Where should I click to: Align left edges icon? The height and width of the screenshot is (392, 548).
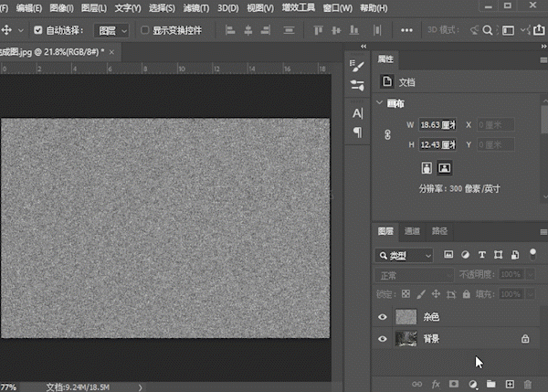click(229, 30)
